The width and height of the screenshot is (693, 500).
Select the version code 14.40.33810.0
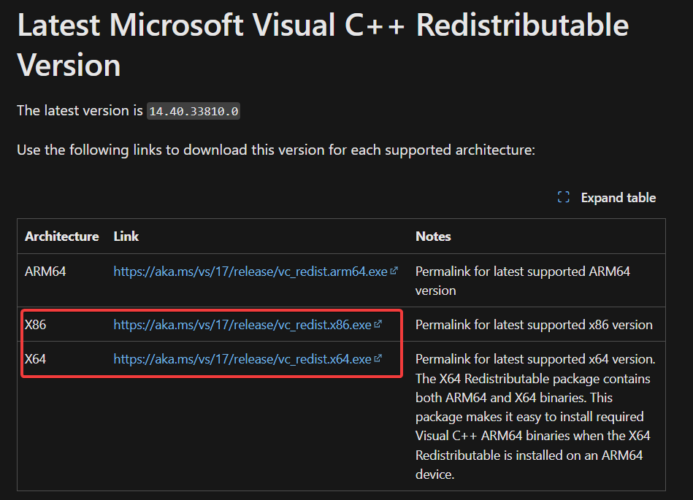pyautogui.click(x=194, y=111)
